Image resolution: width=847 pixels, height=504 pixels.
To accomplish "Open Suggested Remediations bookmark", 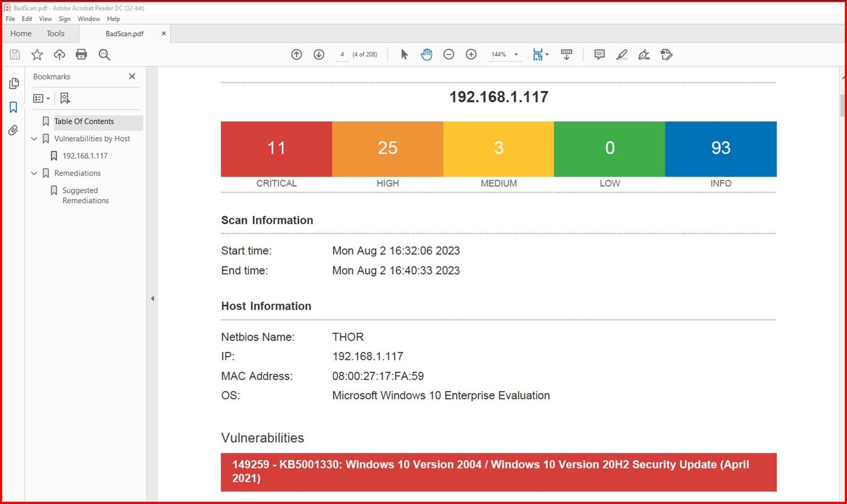I will click(86, 196).
